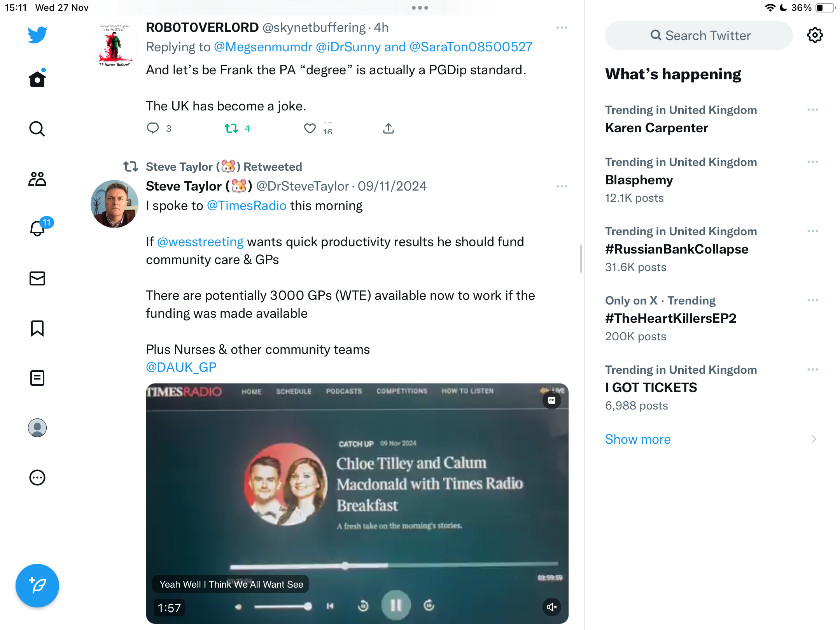840x630 pixels.
Task: Open Steve Taylor's profile picture
Action: click(114, 204)
